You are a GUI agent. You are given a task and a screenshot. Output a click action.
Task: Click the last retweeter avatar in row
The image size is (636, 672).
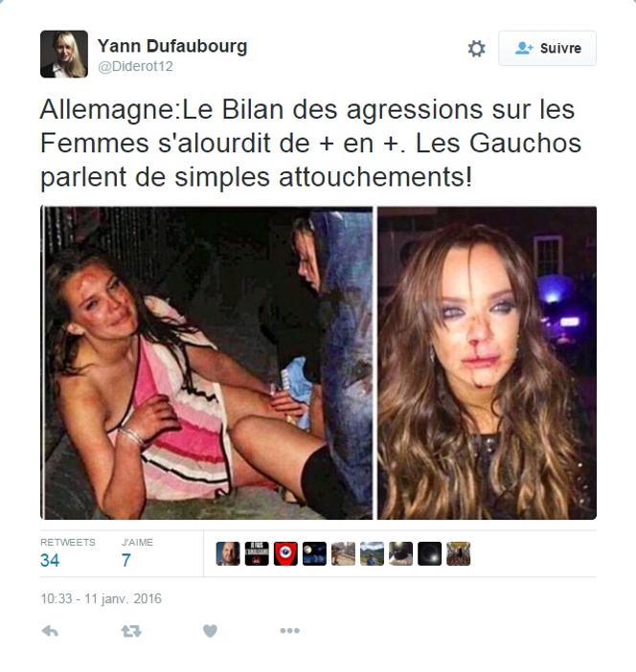(459, 553)
